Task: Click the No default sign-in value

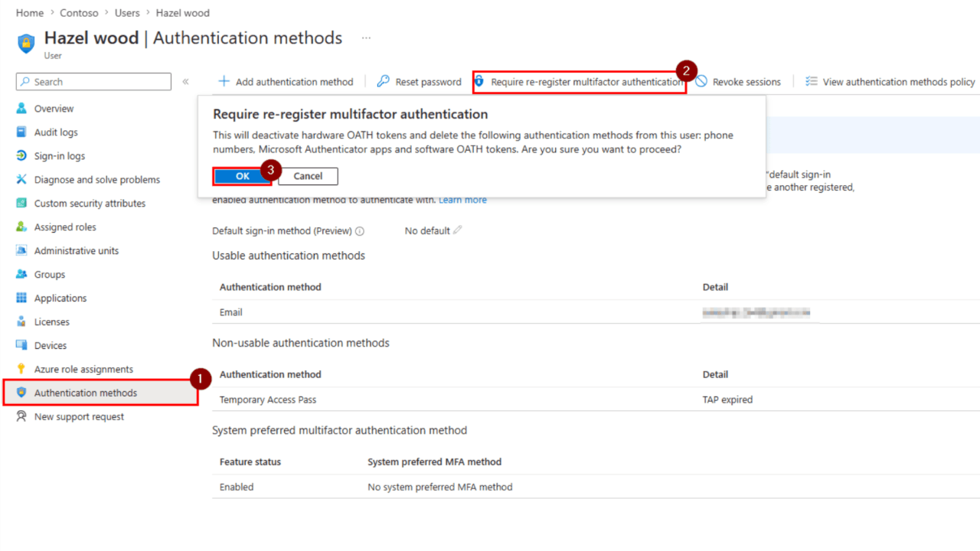Action: tap(427, 231)
